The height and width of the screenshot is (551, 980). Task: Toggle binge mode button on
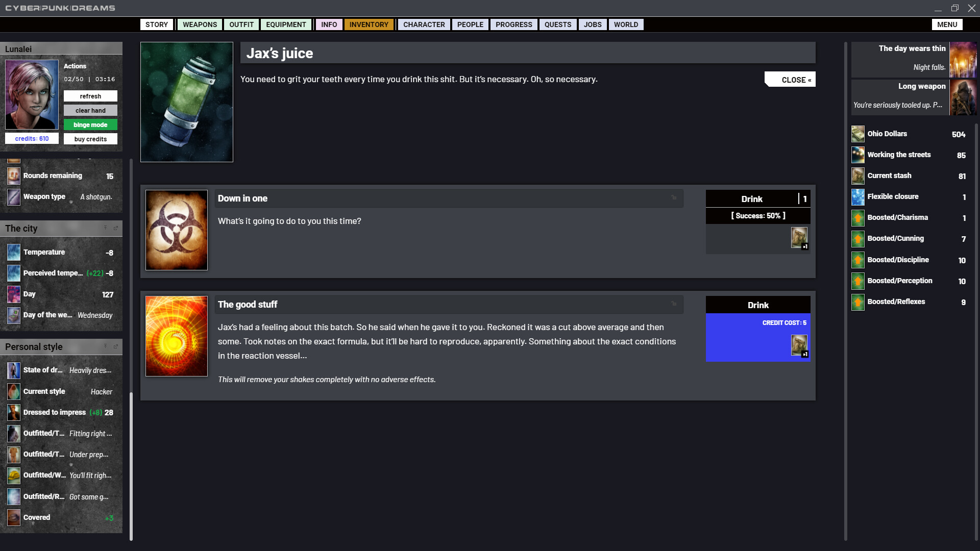[90, 124]
